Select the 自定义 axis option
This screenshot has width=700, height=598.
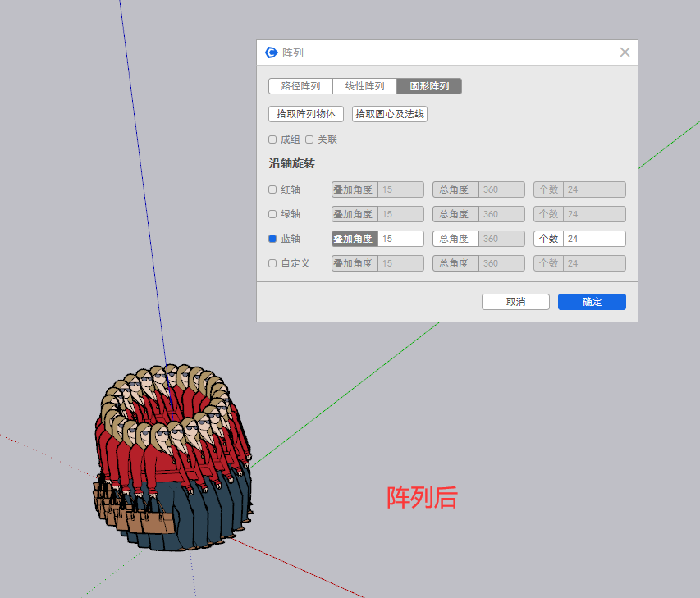(x=272, y=263)
